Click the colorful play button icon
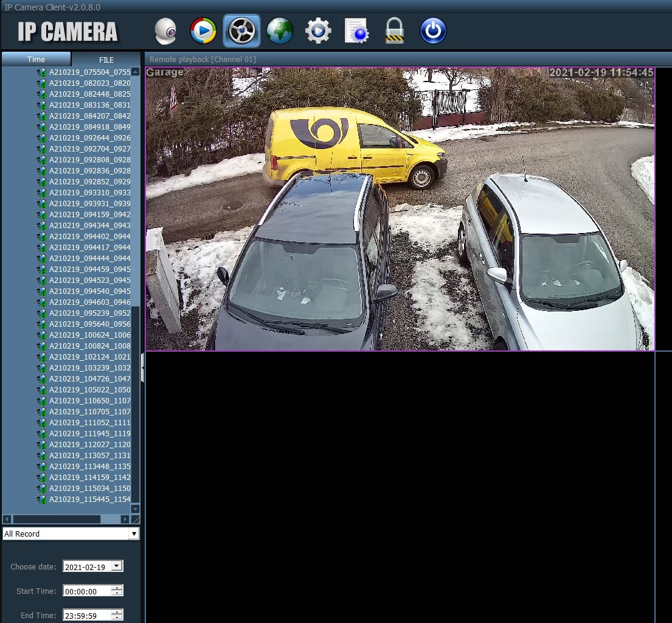The width and height of the screenshot is (672, 623). coord(203,31)
